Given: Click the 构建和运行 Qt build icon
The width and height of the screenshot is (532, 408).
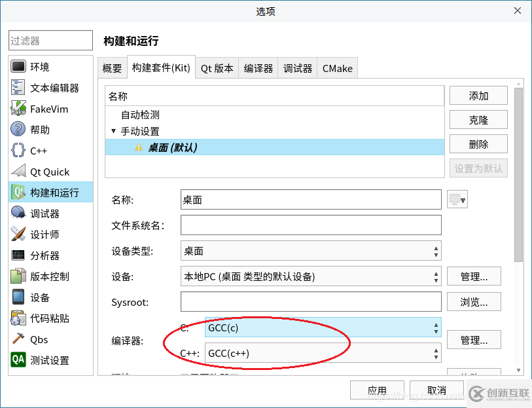Looking at the screenshot, I should point(18,192).
